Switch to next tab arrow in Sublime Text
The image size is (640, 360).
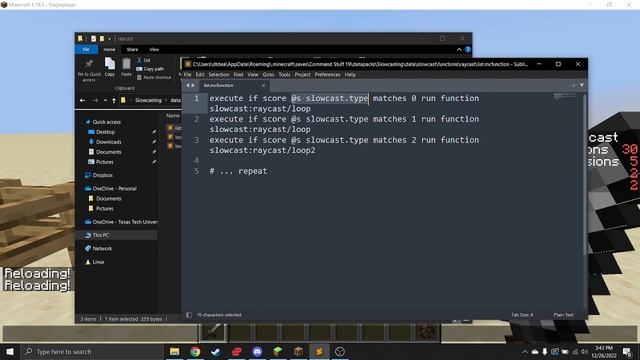click(193, 85)
